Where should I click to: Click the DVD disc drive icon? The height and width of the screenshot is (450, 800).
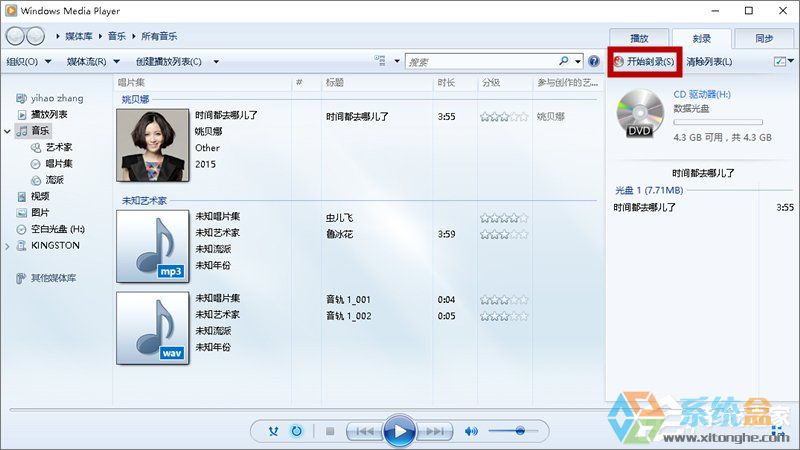pos(640,113)
